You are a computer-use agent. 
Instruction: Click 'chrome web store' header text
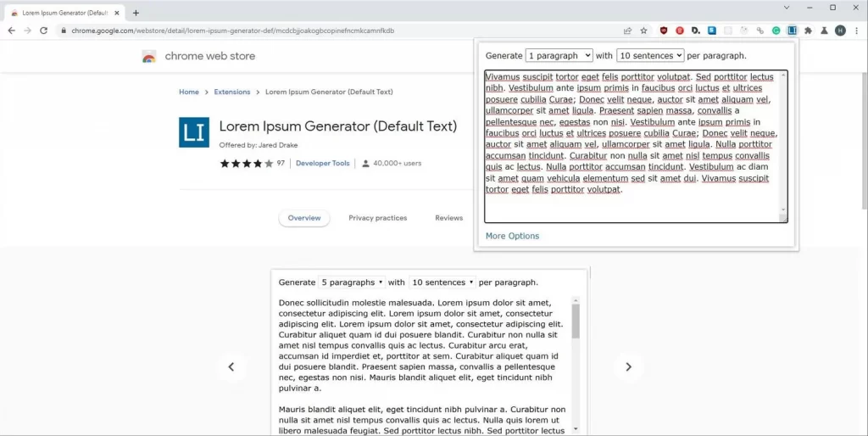(x=210, y=56)
